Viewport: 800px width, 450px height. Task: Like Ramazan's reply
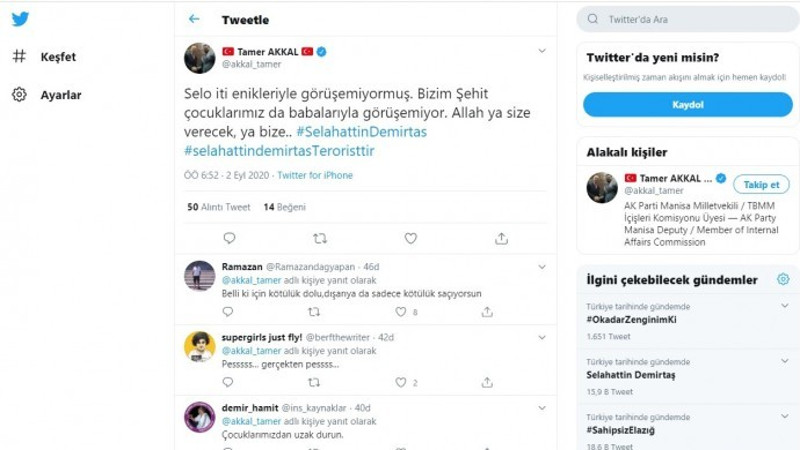click(401, 311)
